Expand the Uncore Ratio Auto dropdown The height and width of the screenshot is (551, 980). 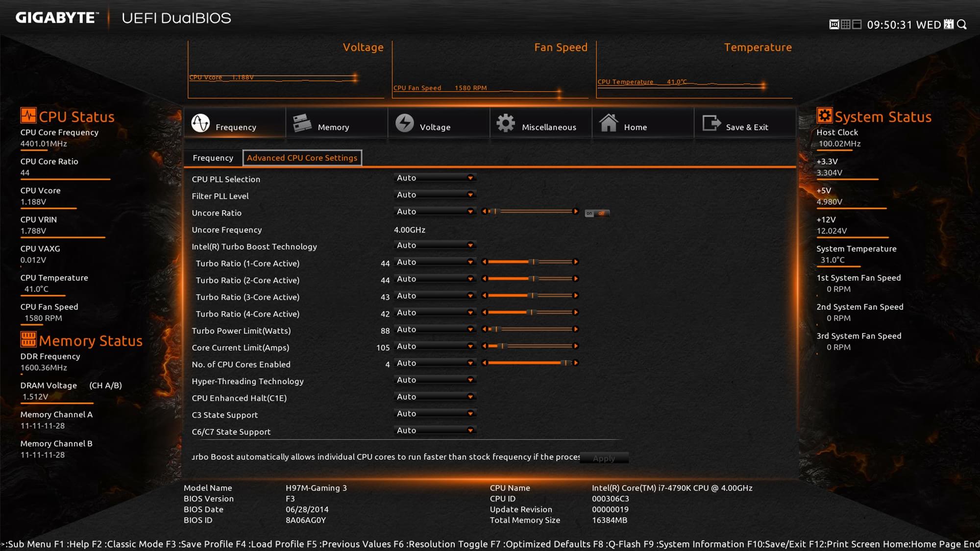[435, 212]
